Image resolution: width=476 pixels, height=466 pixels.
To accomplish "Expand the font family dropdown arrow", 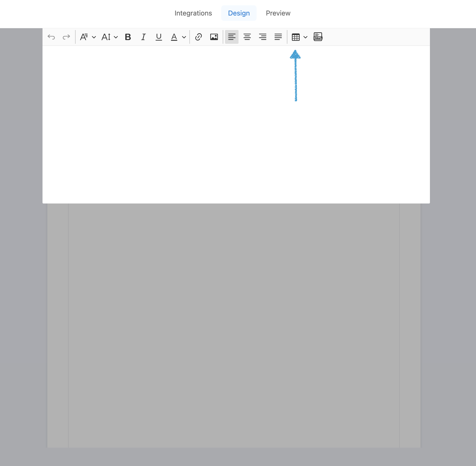I will [94, 37].
